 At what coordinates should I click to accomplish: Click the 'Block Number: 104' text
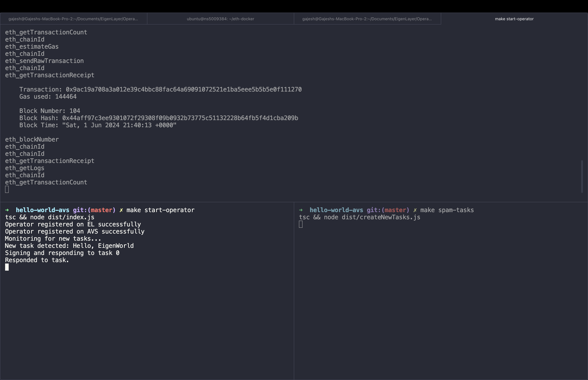click(50, 111)
